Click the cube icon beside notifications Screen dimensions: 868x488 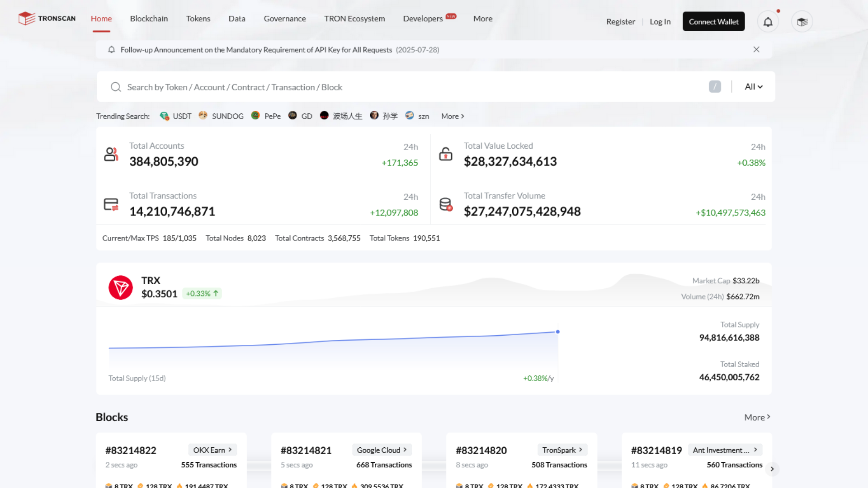click(802, 22)
